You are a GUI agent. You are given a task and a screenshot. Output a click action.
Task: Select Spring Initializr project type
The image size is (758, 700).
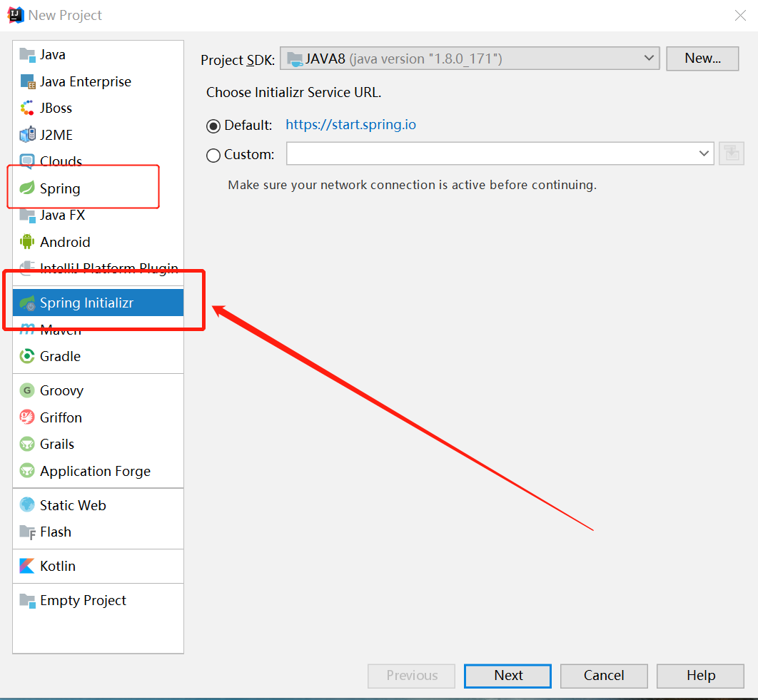point(86,303)
